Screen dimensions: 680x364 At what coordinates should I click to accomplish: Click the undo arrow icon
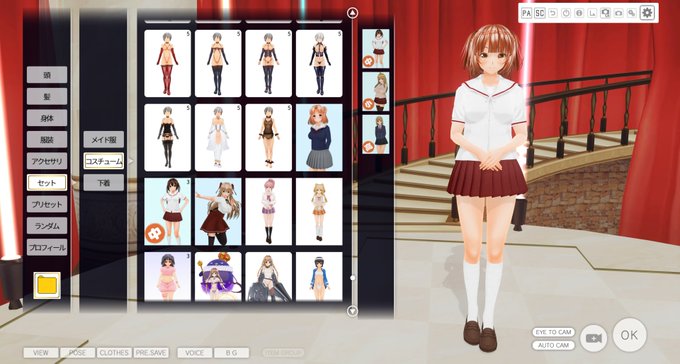[552, 13]
